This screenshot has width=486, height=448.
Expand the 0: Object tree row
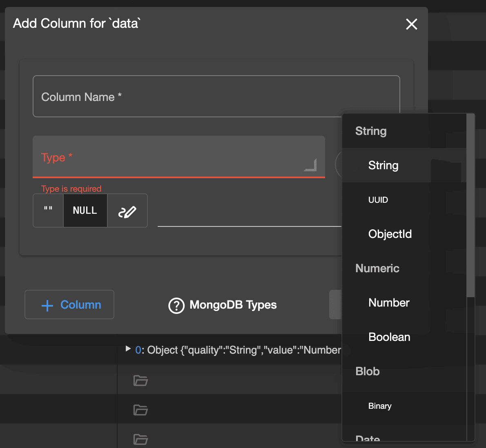pos(128,349)
